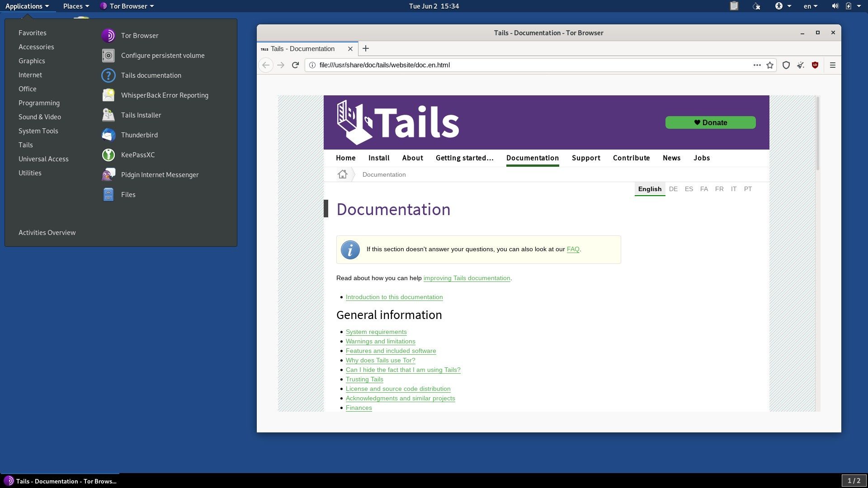868x488 pixels.
Task: Select the Universal Access category
Action: [x=43, y=159]
